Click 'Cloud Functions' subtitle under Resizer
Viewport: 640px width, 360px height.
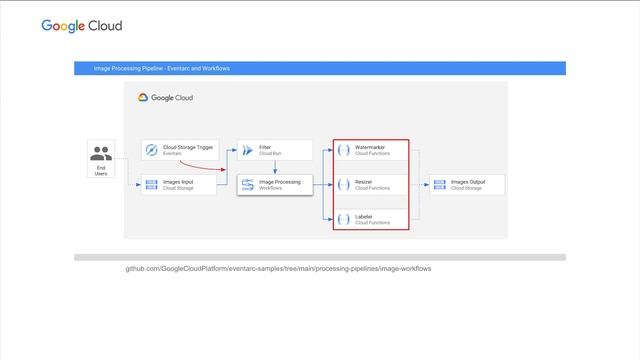pyautogui.click(x=372, y=188)
